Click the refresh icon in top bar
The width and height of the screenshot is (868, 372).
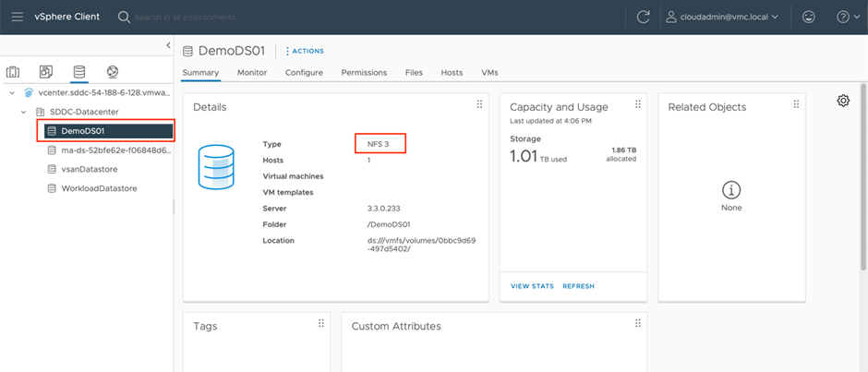coord(643,17)
